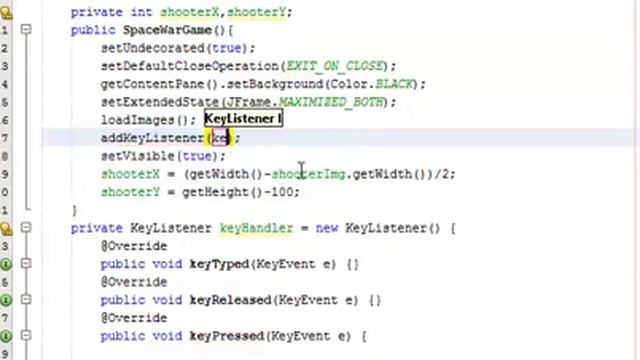Click the lightbulb hint icon beside keyHandler declaration

[x=6, y=228]
